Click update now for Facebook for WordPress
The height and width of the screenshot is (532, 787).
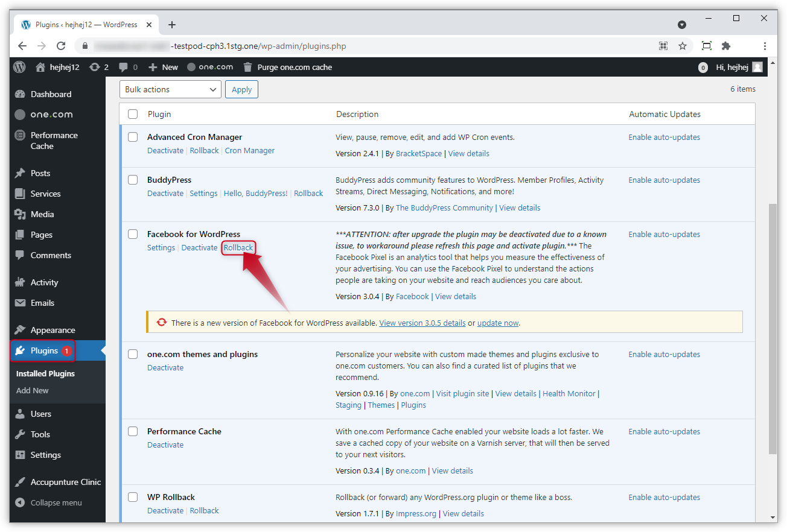497,323
